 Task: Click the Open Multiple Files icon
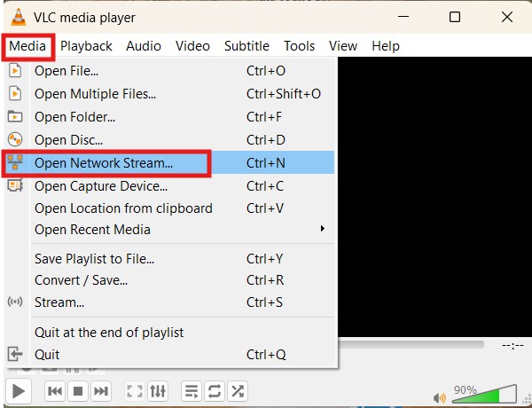click(x=15, y=94)
